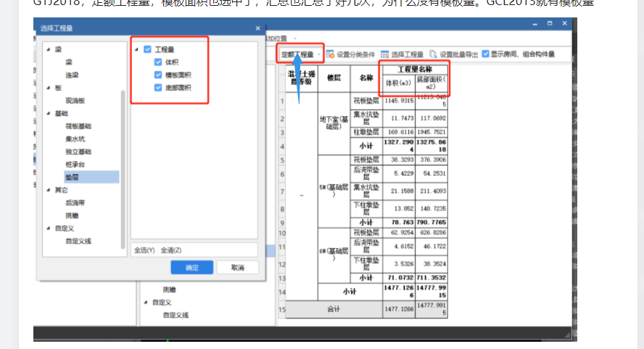644x349 pixels.
Task: Uncheck the 体积 checkbox
Action: pos(158,62)
